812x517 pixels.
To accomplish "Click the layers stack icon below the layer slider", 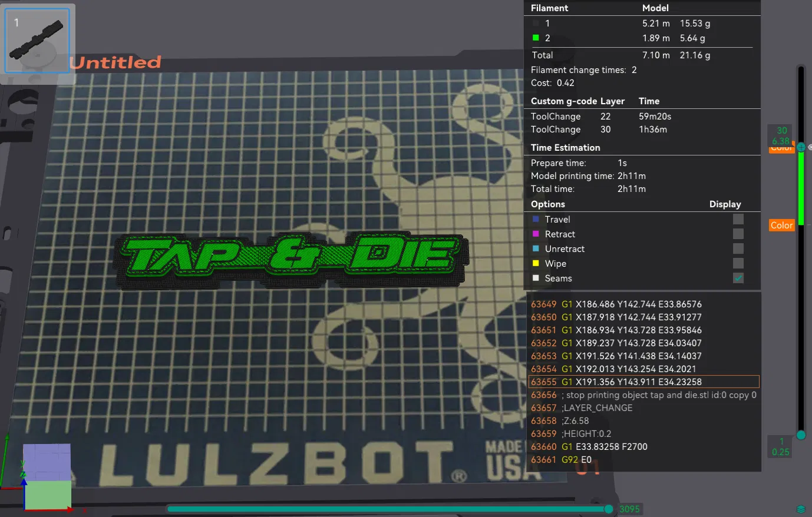I will click(801, 509).
